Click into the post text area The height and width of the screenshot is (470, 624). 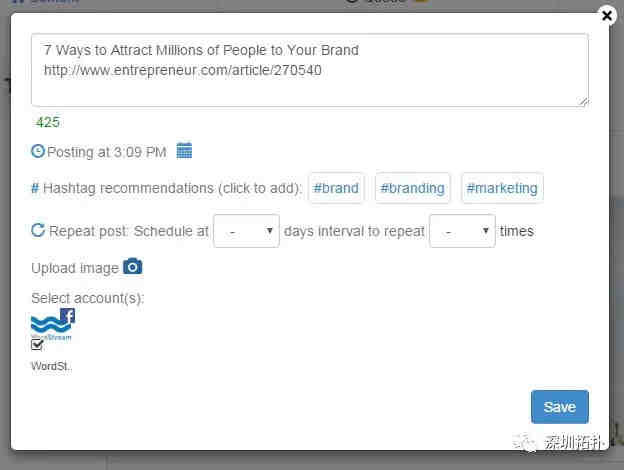pos(310,70)
